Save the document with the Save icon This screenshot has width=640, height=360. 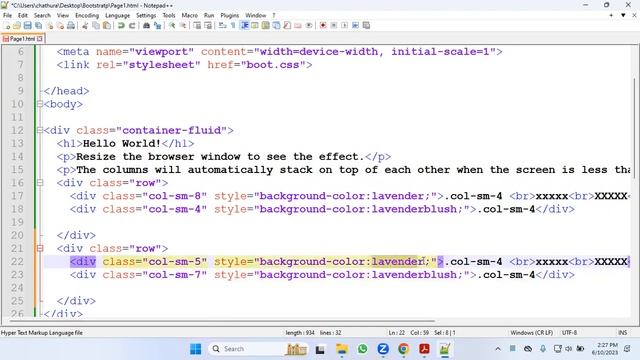pyautogui.click(x=27, y=25)
